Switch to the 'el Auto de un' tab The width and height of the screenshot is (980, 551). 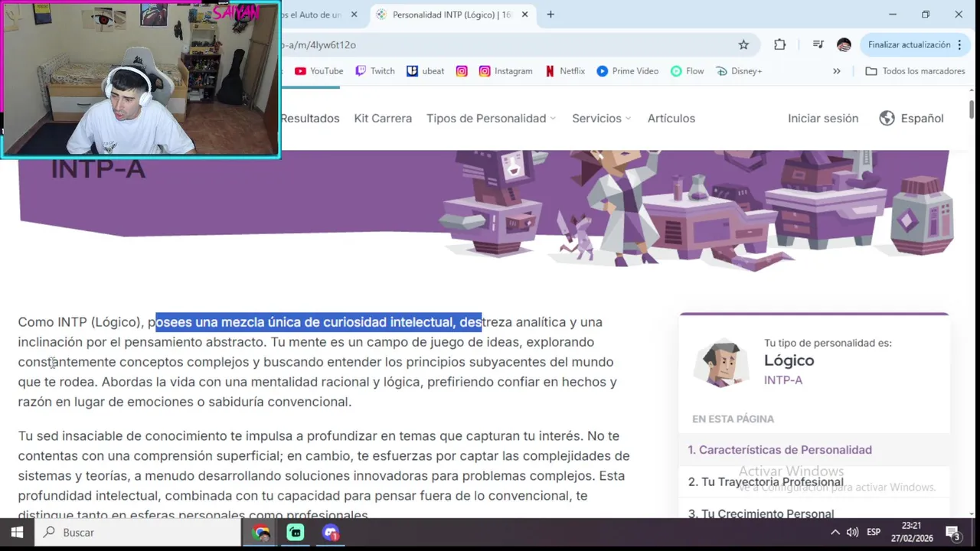tap(310, 15)
